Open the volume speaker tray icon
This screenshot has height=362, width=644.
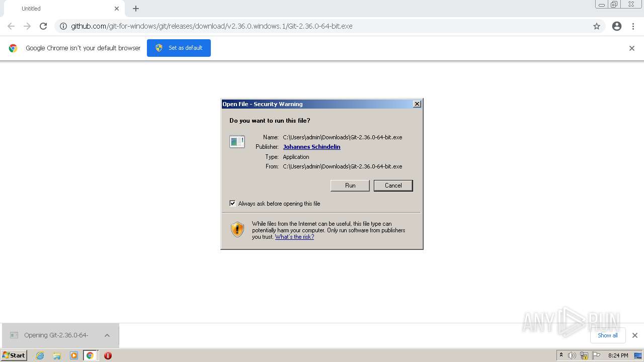coord(572,355)
